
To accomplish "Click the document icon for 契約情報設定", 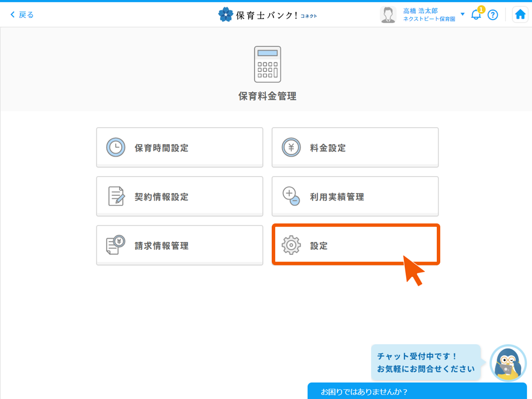I will coord(115,196).
